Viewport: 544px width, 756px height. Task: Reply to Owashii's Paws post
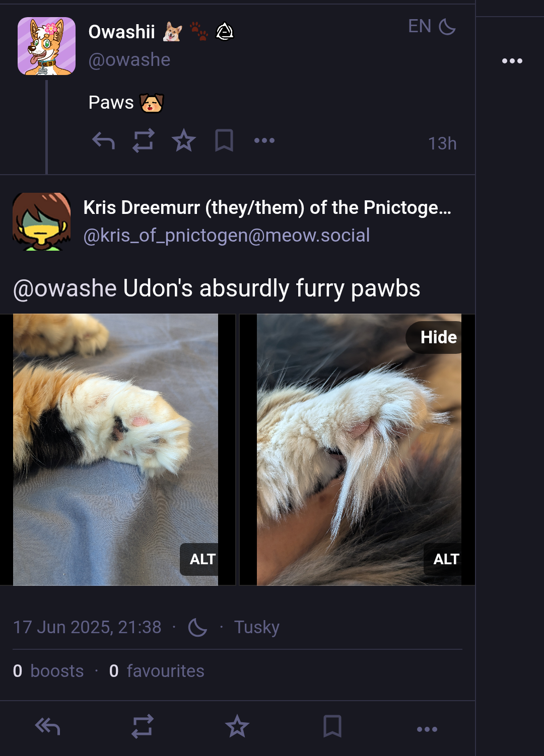(103, 141)
